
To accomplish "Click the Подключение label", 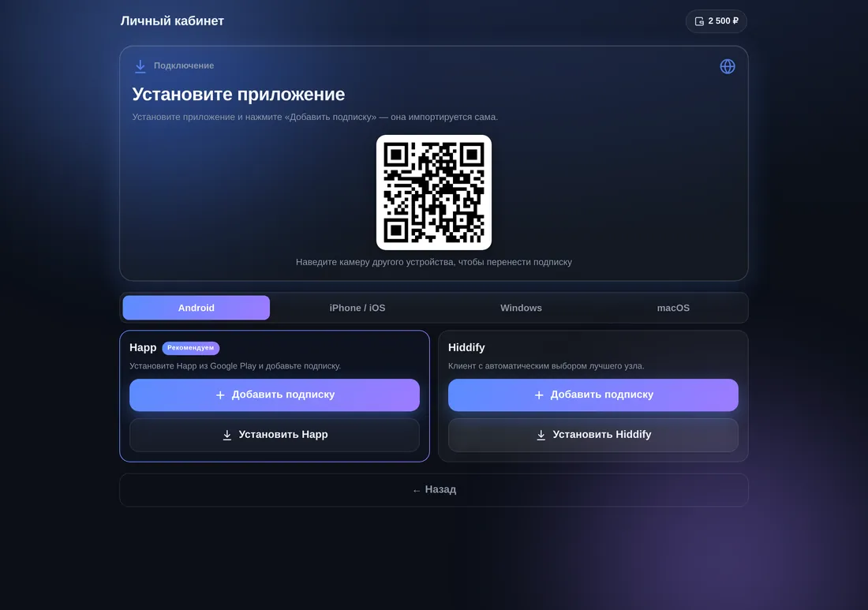I will pyautogui.click(x=184, y=65).
